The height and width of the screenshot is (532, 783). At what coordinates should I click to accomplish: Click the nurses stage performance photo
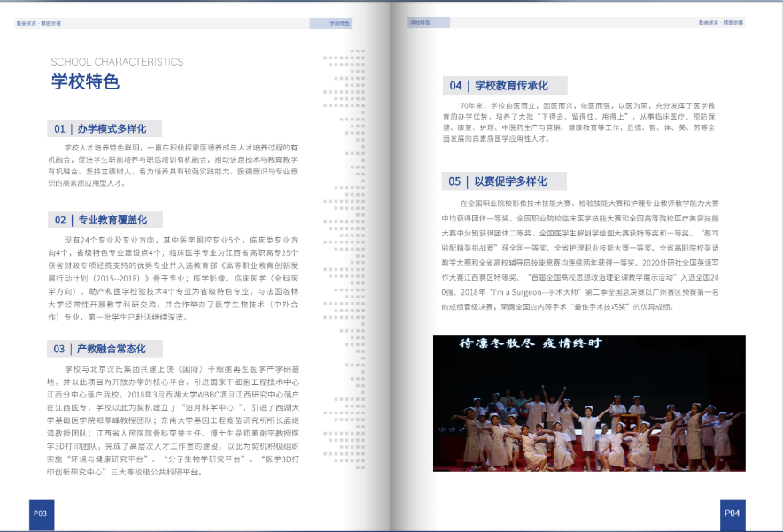589,404
